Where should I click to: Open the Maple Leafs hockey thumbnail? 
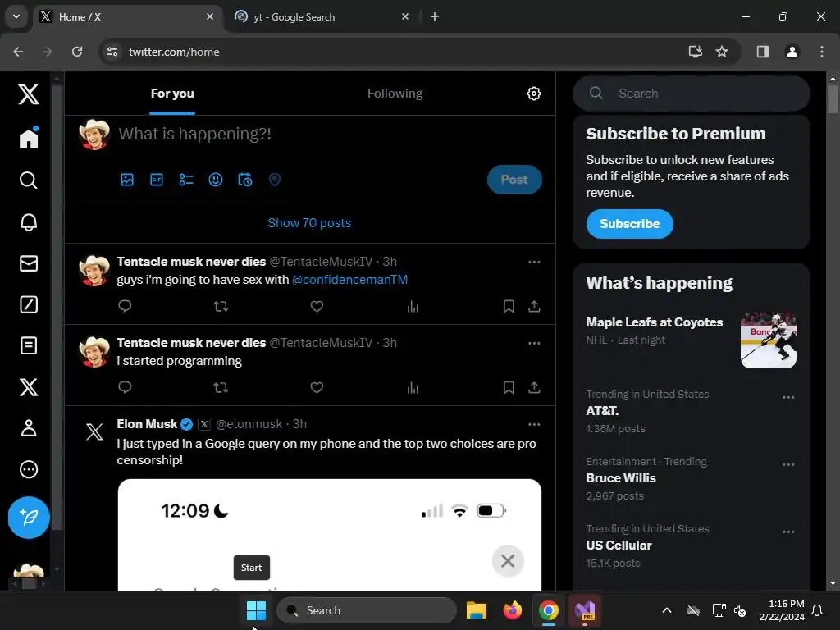[768, 340]
